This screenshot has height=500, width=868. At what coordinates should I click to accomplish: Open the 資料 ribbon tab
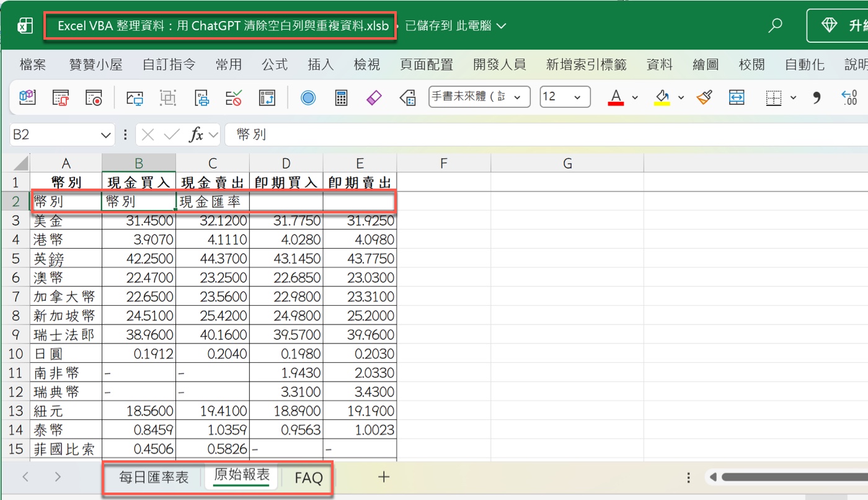660,65
